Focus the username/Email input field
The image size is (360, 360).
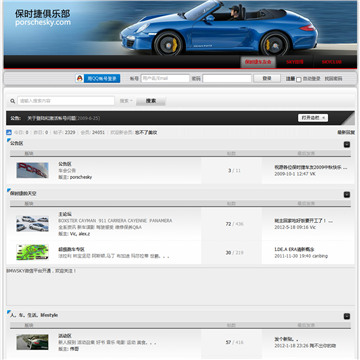(165, 78)
